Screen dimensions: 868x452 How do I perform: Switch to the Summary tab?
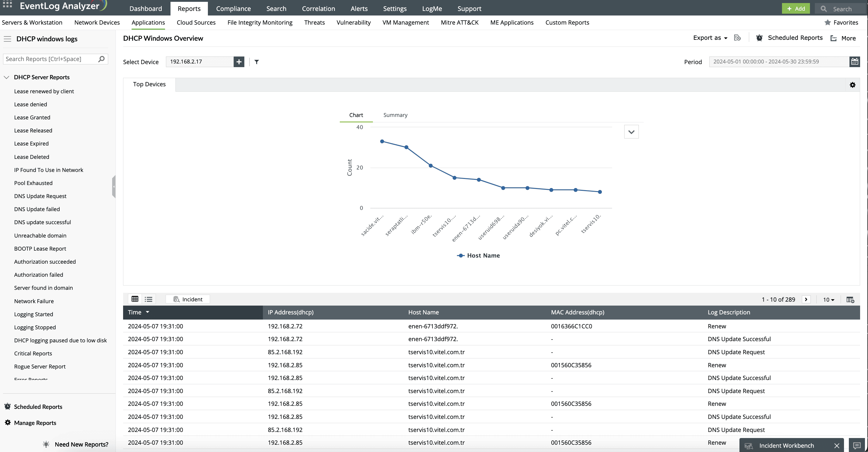click(395, 115)
